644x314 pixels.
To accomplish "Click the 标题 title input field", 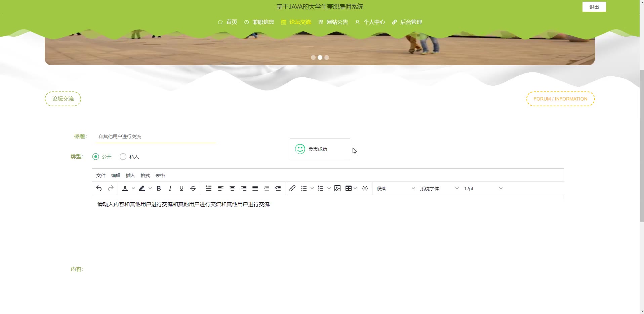I will [155, 136].
